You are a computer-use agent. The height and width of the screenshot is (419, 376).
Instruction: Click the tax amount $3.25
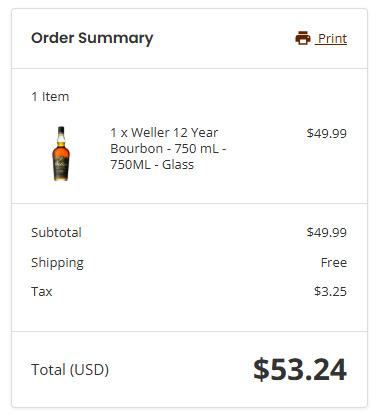(330, 292)
